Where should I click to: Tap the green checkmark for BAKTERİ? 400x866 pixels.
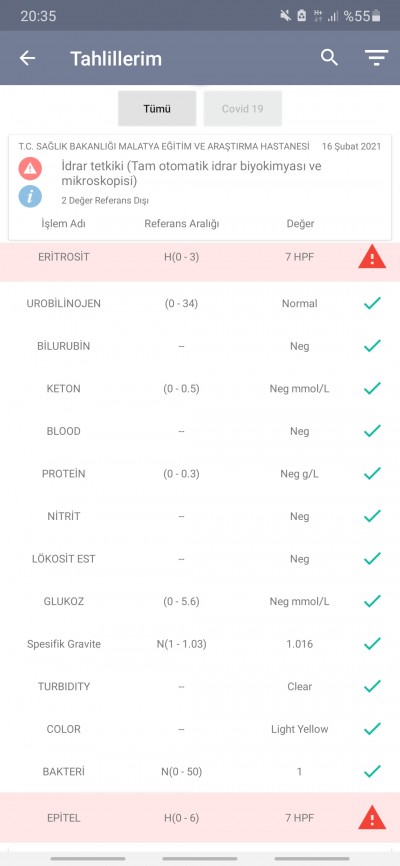(x=372, y=771)
